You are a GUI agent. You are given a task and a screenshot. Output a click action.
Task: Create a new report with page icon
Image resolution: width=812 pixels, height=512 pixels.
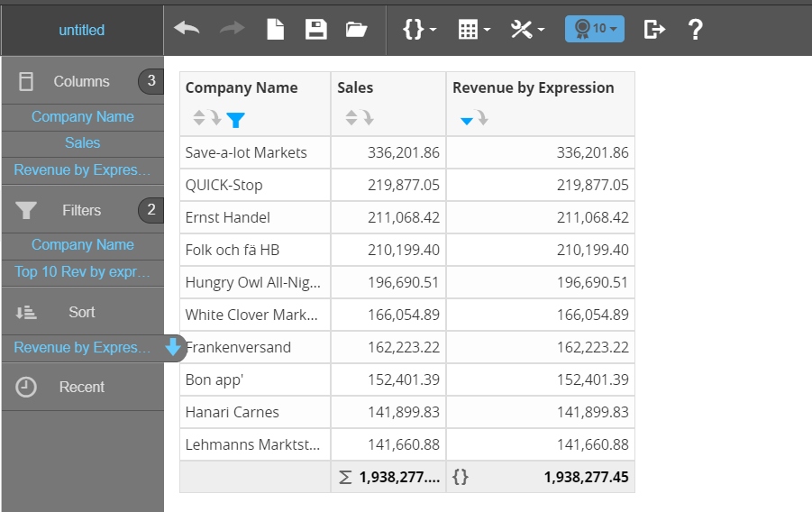click(x=275, y=29)
